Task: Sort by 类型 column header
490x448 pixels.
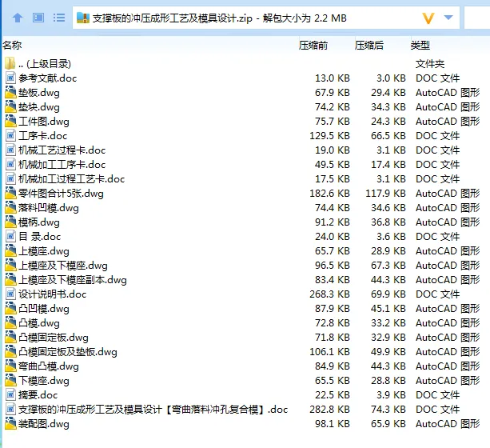Action: (x=420, y=46)
